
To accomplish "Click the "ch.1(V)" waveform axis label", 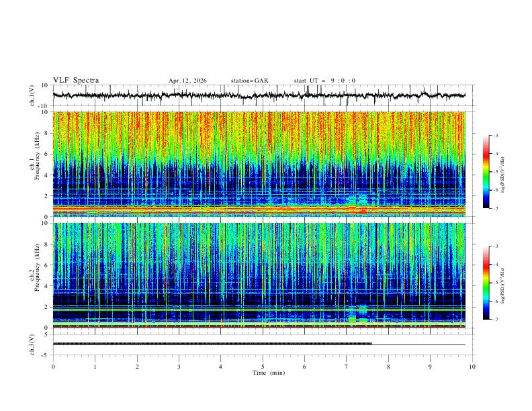I will coord(32,95).
